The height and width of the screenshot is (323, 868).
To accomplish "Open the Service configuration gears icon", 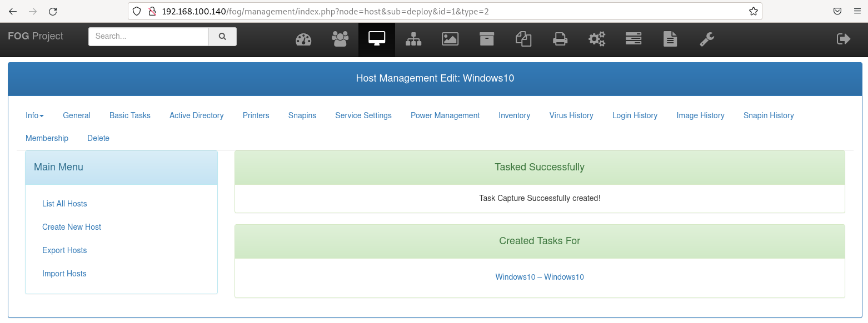I will [x=596, y=39].
